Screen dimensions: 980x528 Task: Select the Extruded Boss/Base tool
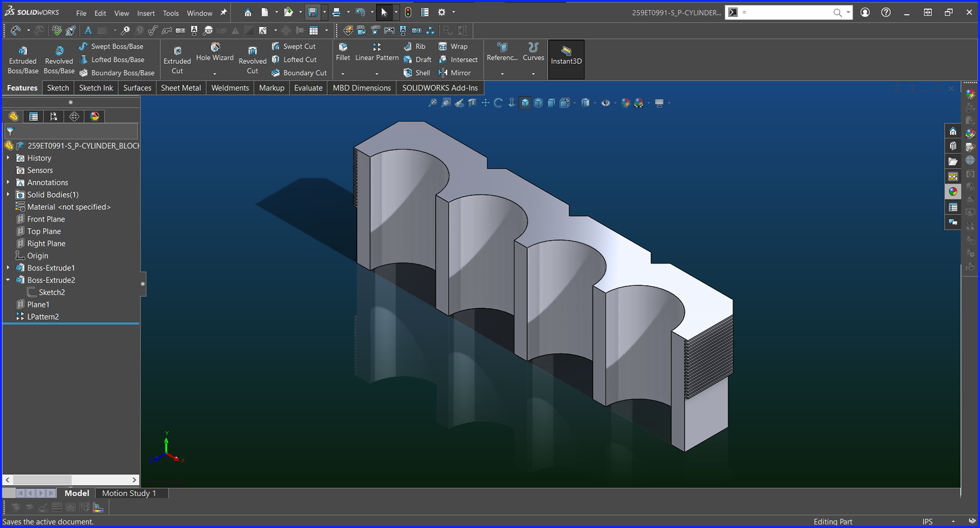click(x=23, y=60)
